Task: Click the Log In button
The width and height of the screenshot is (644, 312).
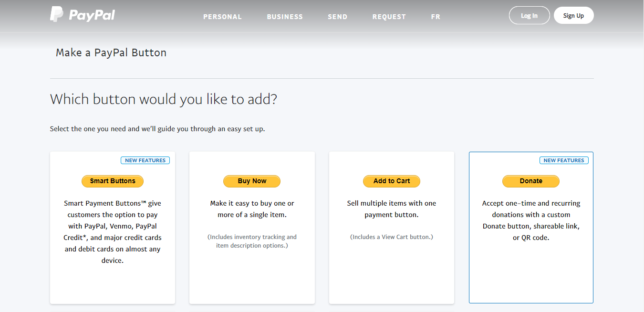Action: click(530, 15)
